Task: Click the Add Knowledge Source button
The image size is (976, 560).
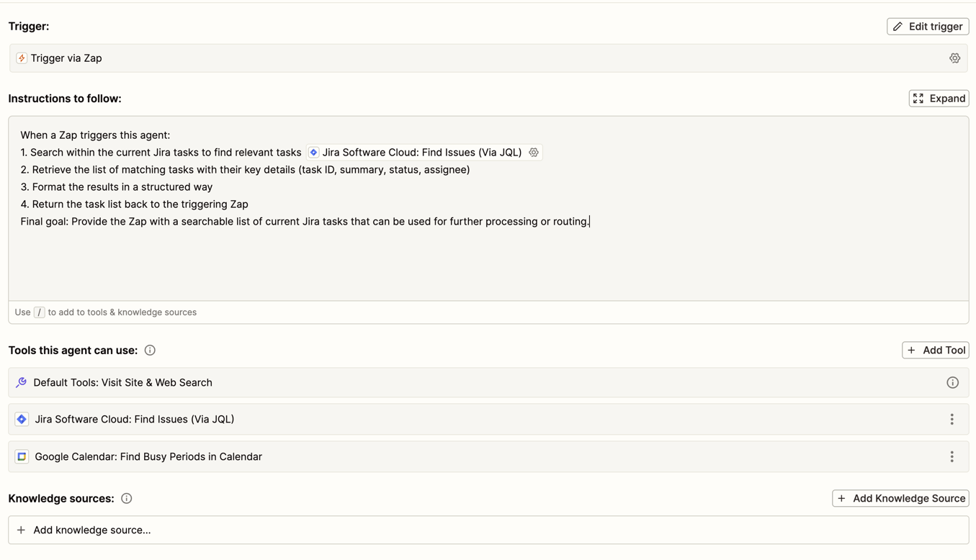Action: pos(900,499)
